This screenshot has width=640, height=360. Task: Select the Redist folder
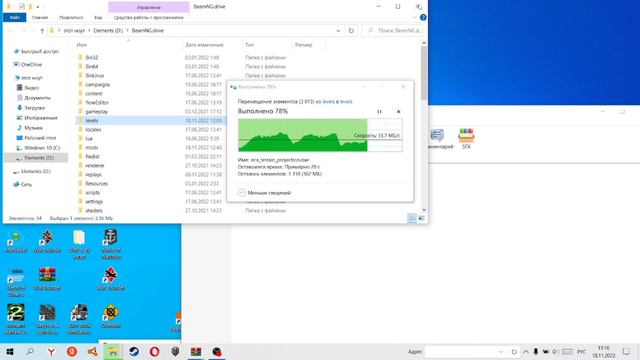[92, 156]
